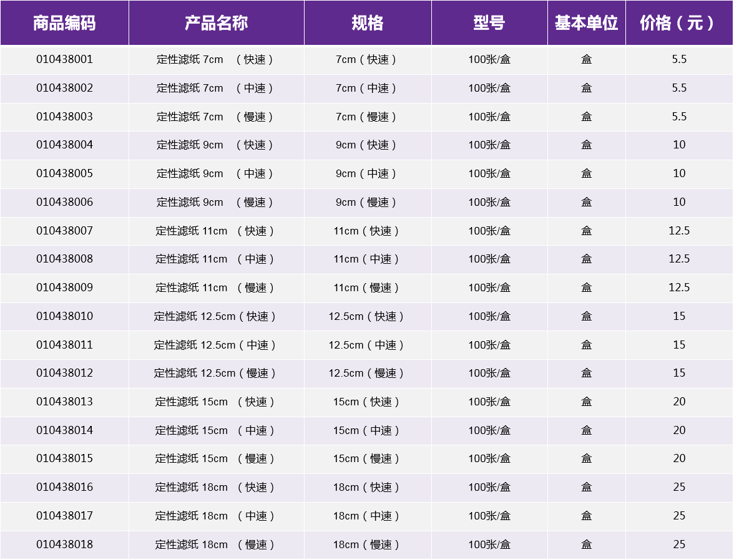The width and height of the screenshot is (734, 560).
Task: Click product name 定性滤纸 12.5cm（中速）
Action: [215, 345]
